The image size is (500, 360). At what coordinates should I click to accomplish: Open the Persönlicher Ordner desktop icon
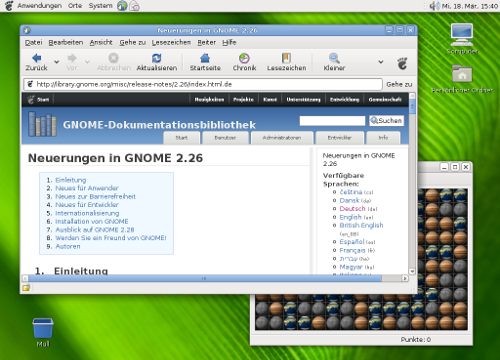tap(462, 79)
